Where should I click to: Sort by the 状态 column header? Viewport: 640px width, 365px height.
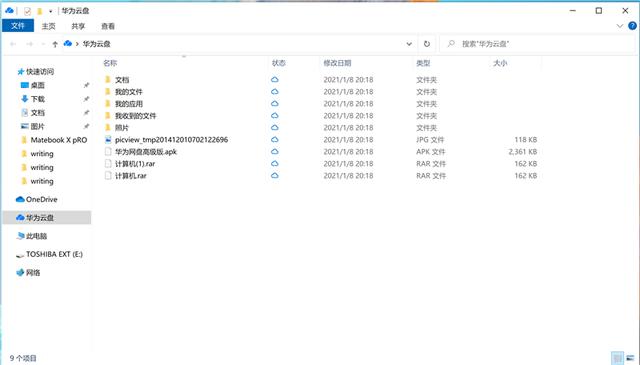click(x=279, y=63)
